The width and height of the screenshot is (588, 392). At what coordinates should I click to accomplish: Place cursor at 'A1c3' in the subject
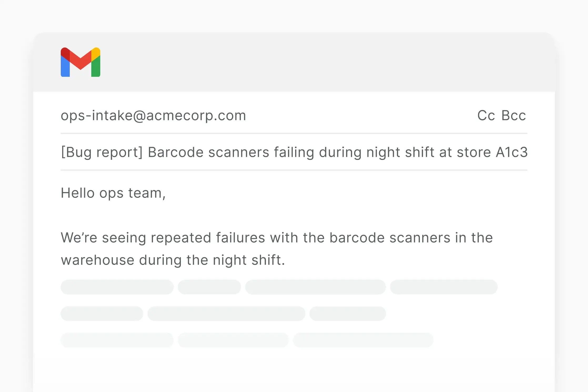[x=512, y=152]
